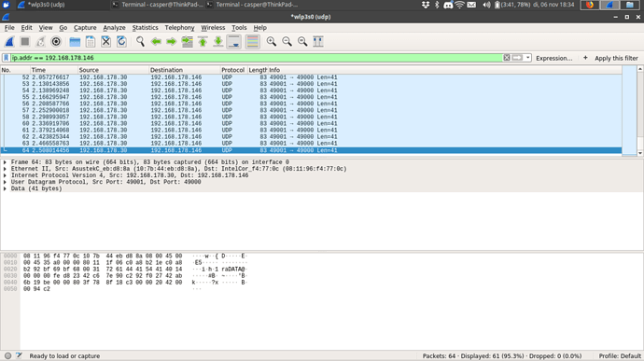Save this capture file
Image resolution: width=644 pixels, height=361 pixels.
pyautogui.click(x=91, y=41)
